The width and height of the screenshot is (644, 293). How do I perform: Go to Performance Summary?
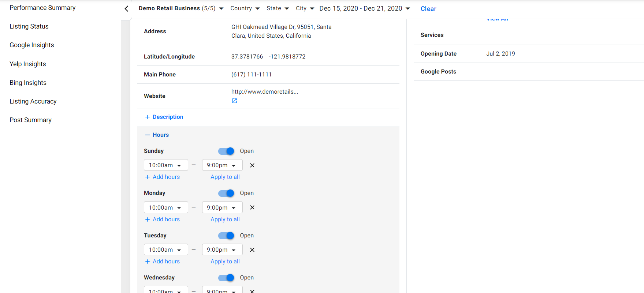[x=42, y=8]
